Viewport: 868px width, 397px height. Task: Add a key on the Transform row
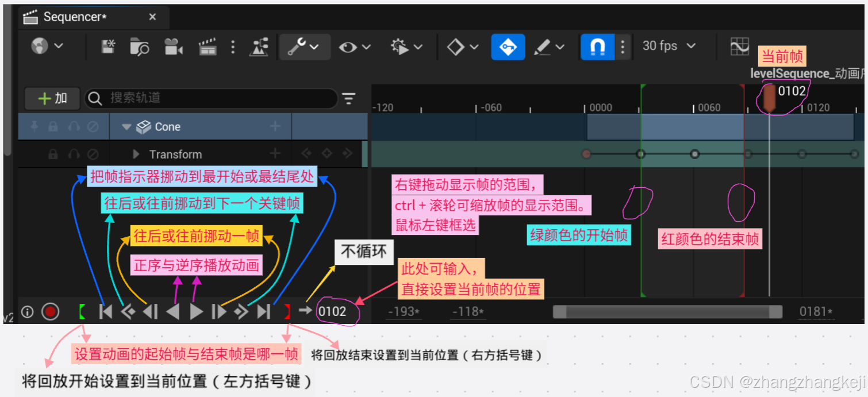click(327, 153)
